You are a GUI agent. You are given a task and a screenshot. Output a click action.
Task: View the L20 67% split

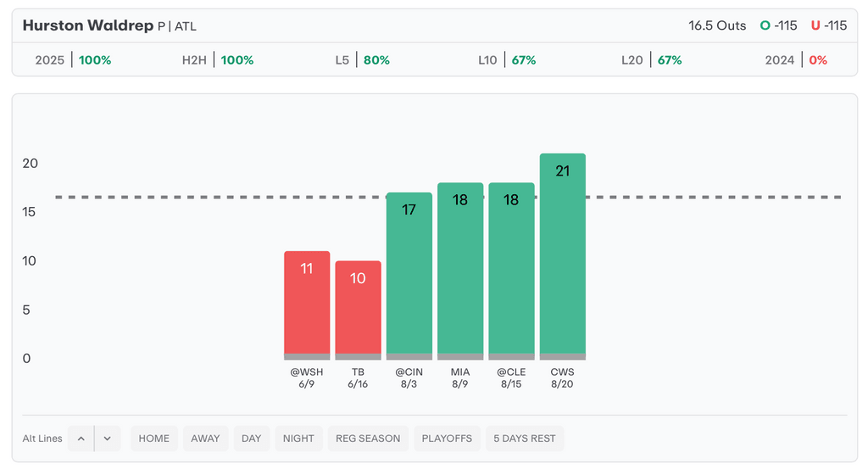[652, 59]
